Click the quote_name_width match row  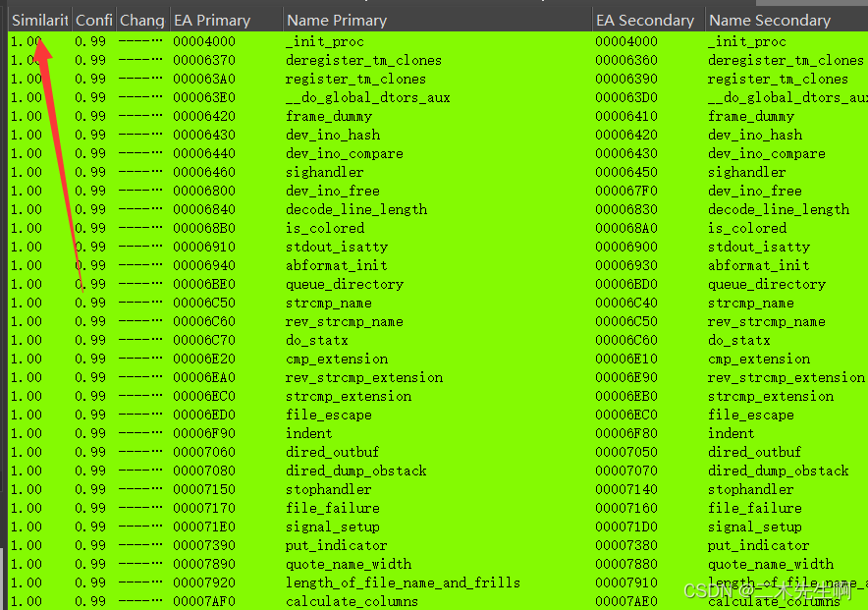(349, 564)
